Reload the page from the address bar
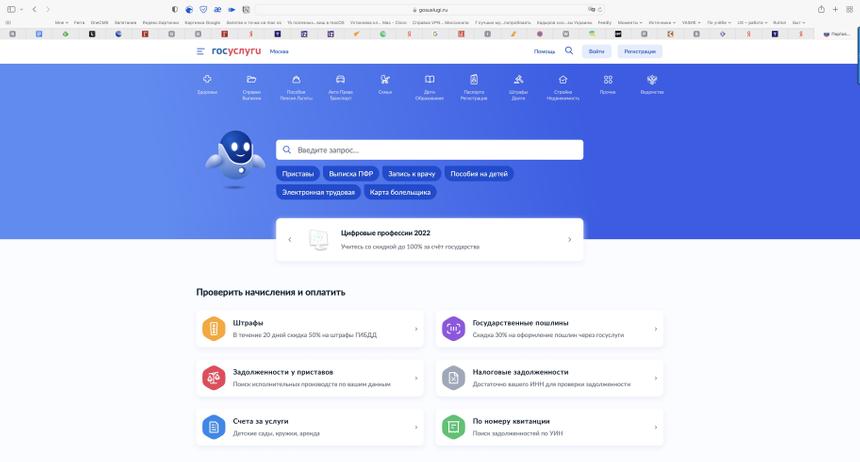This screenshot has width=860, height=462. 600,9
